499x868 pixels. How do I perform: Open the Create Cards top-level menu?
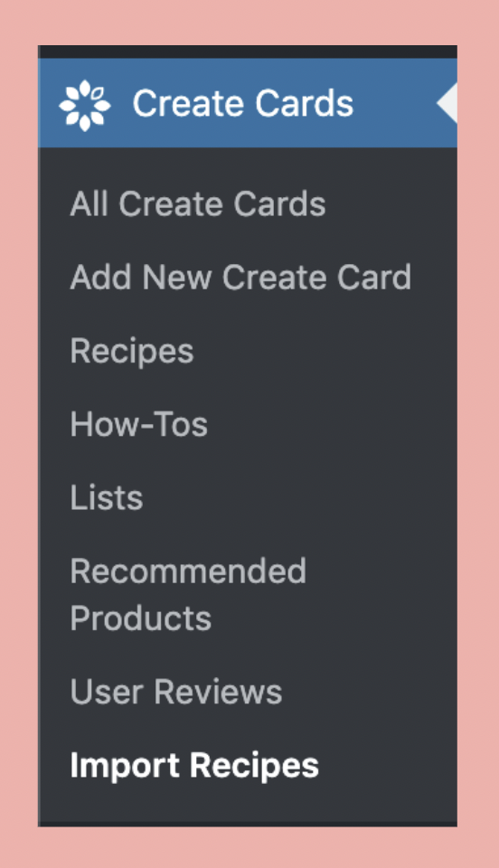tap(248, 103)
